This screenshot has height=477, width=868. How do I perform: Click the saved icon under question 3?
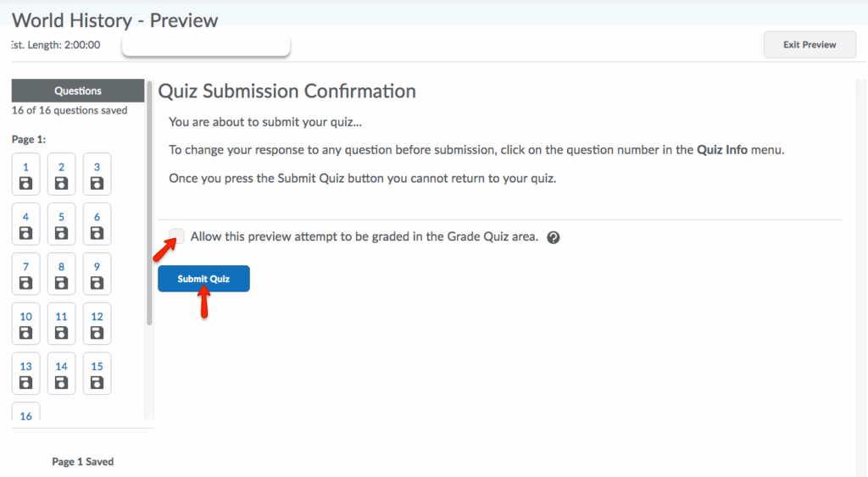pyautogui.click(x=97, y=183)
